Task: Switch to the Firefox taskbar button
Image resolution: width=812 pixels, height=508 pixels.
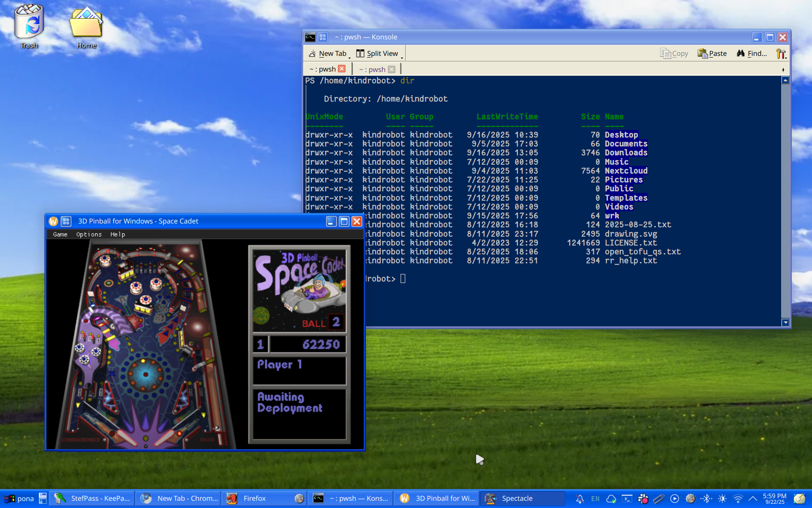Action: point(254,499)
